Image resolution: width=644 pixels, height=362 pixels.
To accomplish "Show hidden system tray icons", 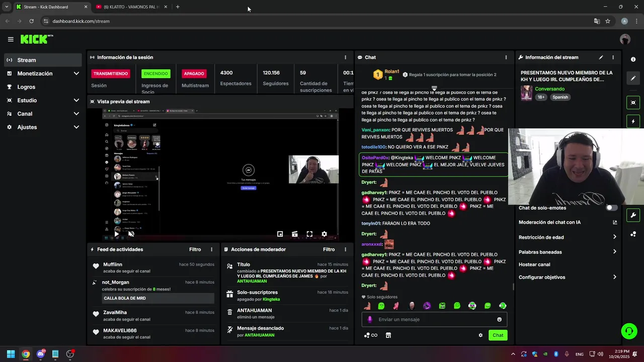I will tap(513, 354).
